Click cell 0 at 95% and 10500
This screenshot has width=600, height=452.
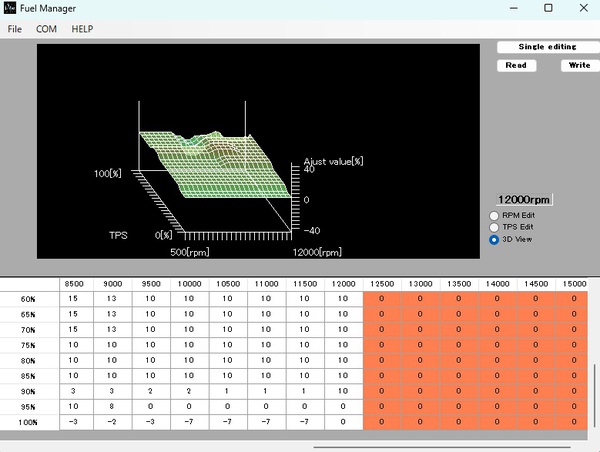[x=228, y=407]
